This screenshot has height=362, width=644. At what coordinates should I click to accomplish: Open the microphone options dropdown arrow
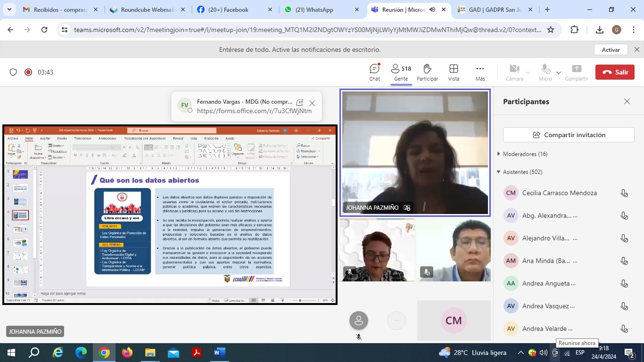(559, 73)
